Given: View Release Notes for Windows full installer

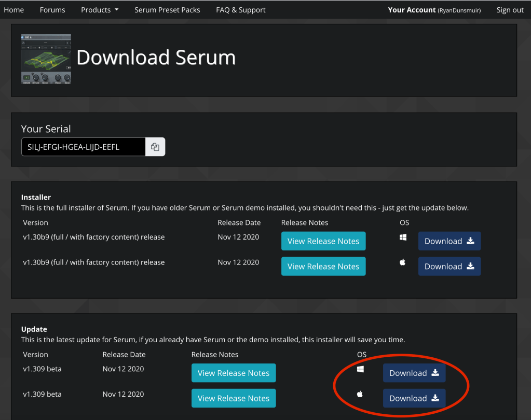Looking at the screenshot, I should click(323, 241).
